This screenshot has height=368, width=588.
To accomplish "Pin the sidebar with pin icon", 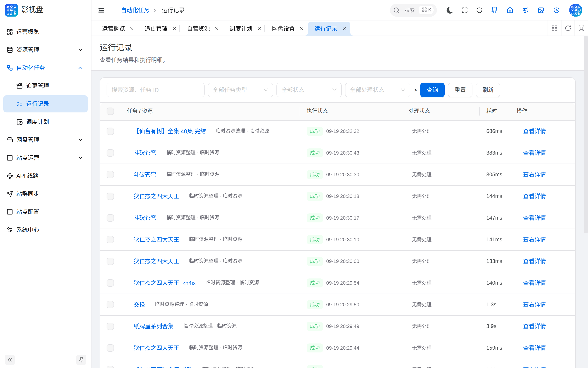I will (x=81, y=360).
